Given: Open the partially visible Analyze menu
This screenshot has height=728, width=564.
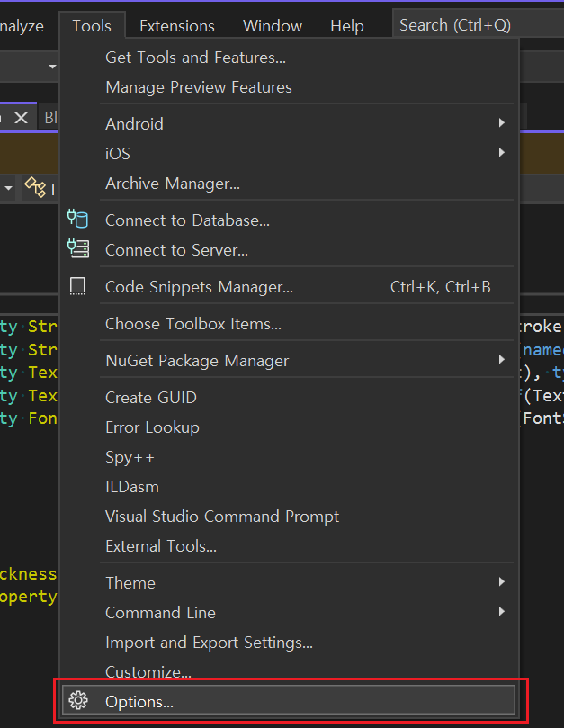Looking at the screenshot, I should pyautogui.click(x=22, y=26).
